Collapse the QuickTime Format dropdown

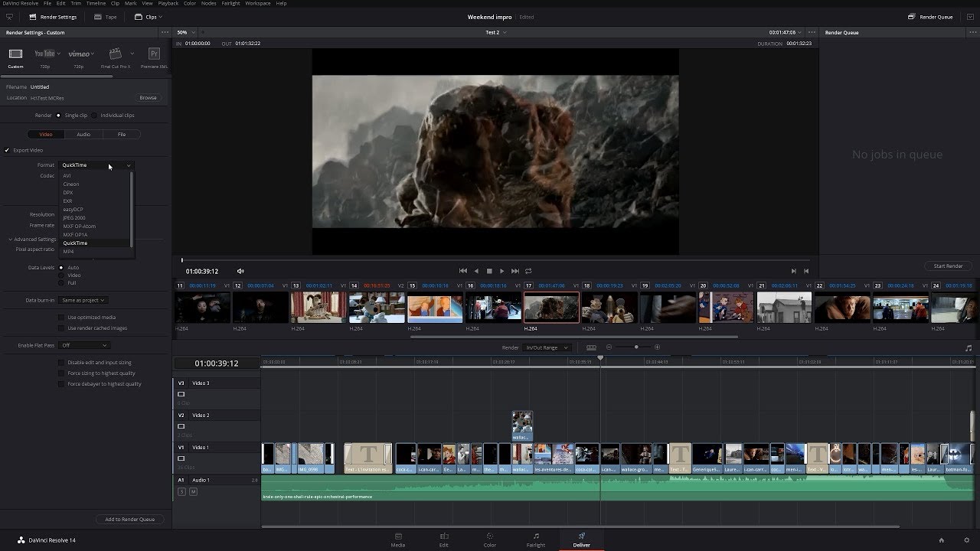point(96,165)
